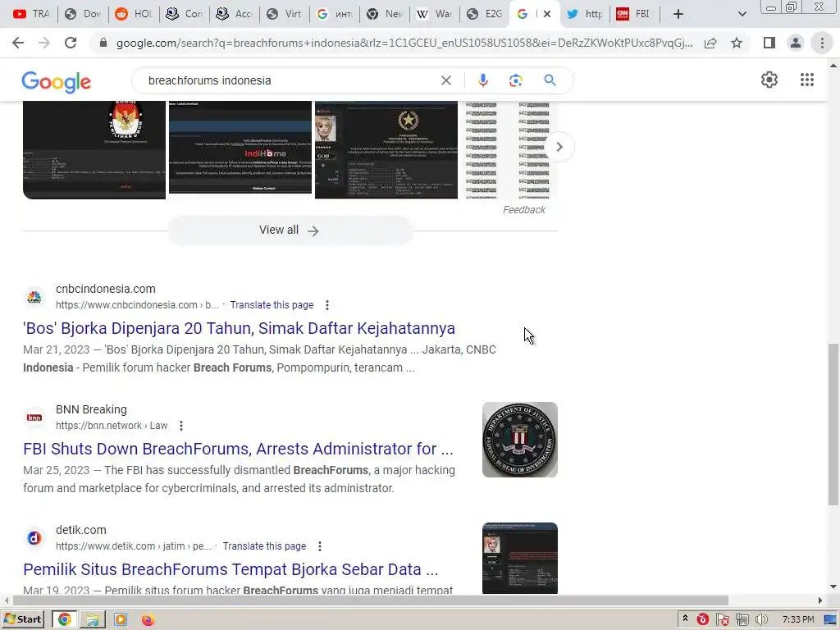Bookmark this page with the star icon
Viewport: 840px width, 630px height.
tap(737, 43)
